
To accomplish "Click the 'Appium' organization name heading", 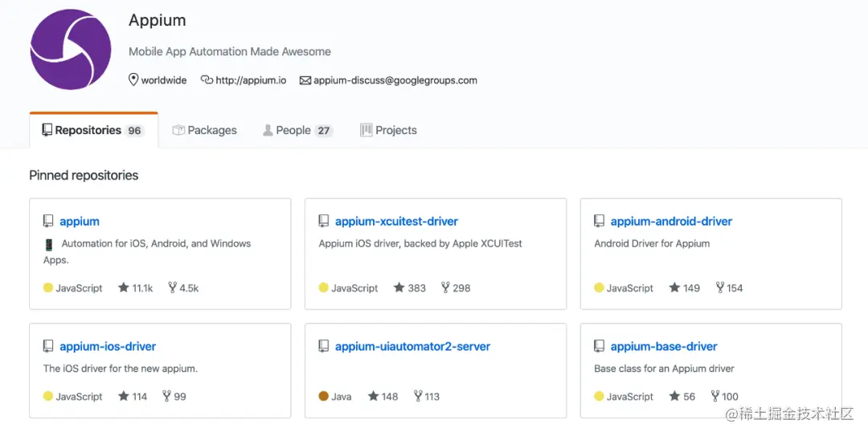I will click(x=158, y=20).
